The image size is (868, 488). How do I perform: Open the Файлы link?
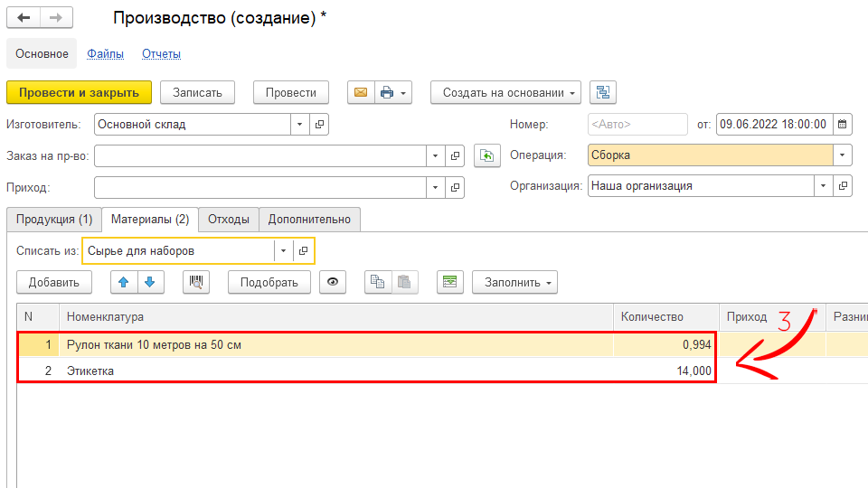coord(105,54)
